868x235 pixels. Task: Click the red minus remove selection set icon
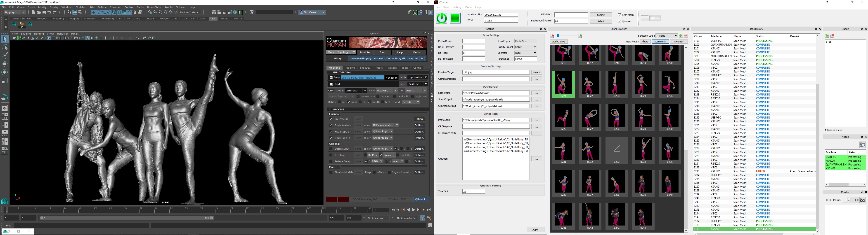click(685, 36)
